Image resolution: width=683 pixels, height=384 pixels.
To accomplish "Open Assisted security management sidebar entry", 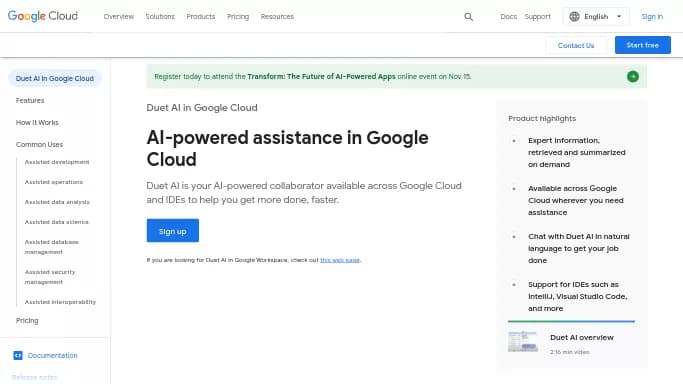I will click(x=50, y=277).
